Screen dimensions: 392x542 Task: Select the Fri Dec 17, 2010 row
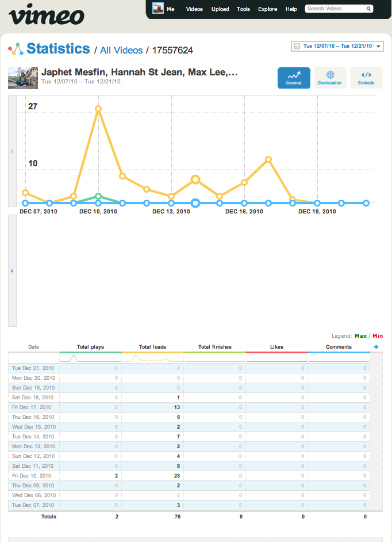coord(189,407)
